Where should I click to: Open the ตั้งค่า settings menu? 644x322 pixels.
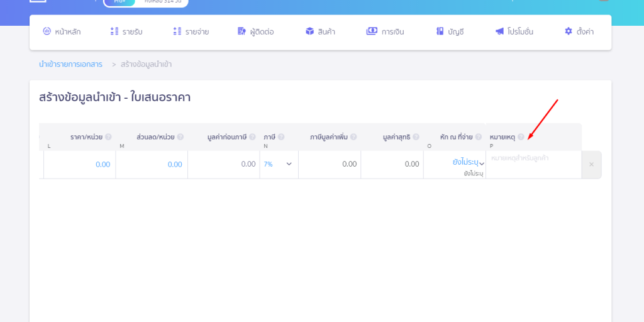click(579, 31)
